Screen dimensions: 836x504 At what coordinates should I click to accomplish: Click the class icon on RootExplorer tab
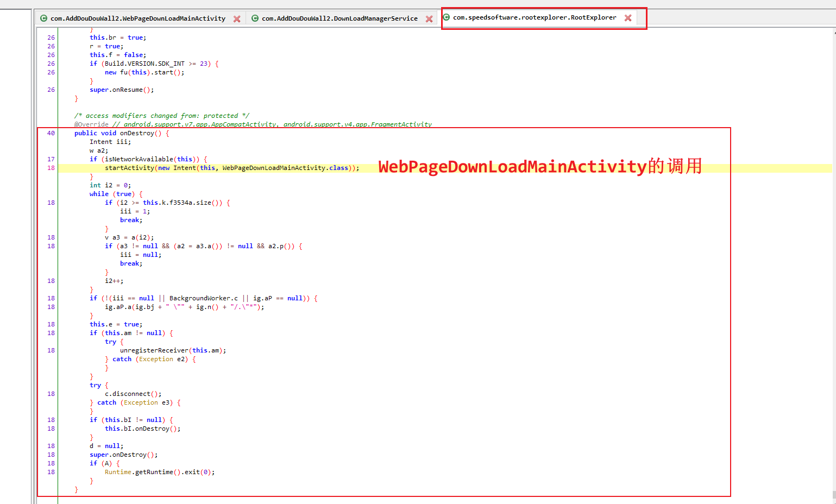click(x=447, y=17)
